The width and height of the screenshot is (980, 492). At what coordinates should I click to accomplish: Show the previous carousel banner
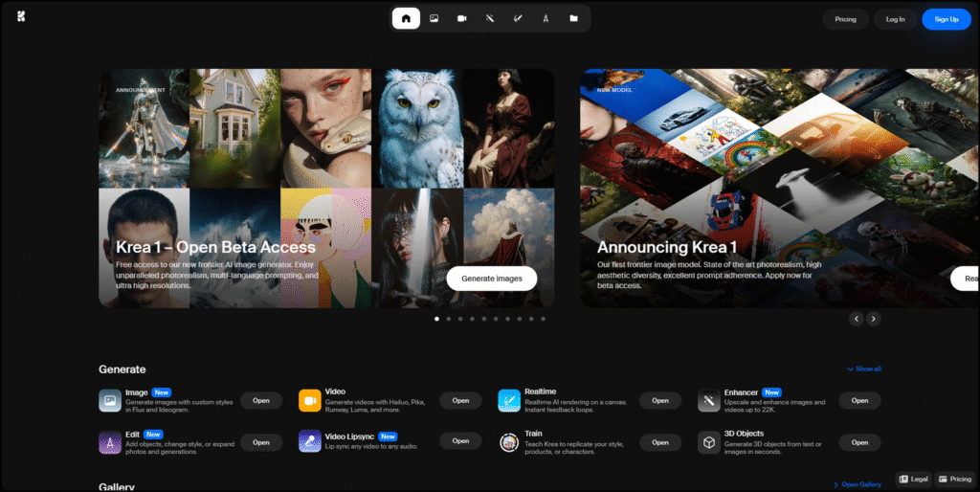[857, 319]
